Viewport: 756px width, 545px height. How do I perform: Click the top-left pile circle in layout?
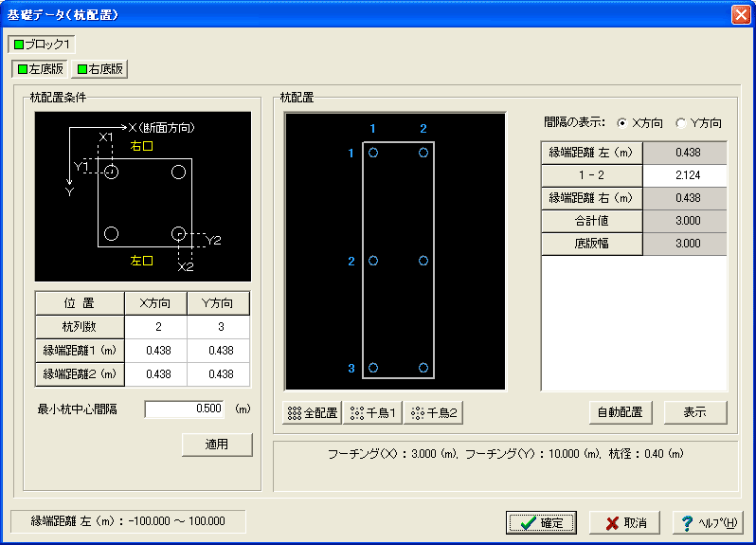pos(373,153)
